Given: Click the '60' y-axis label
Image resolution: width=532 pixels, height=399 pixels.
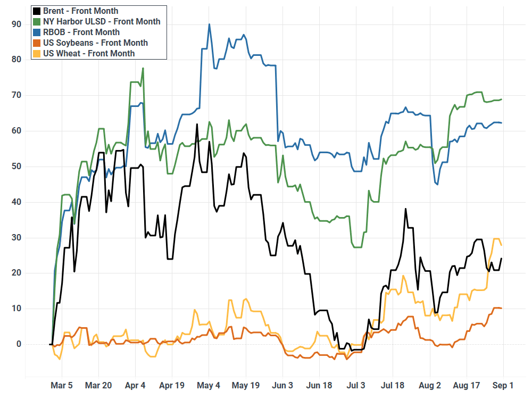Looking at the screenshot, I should (x=16, y=131).
